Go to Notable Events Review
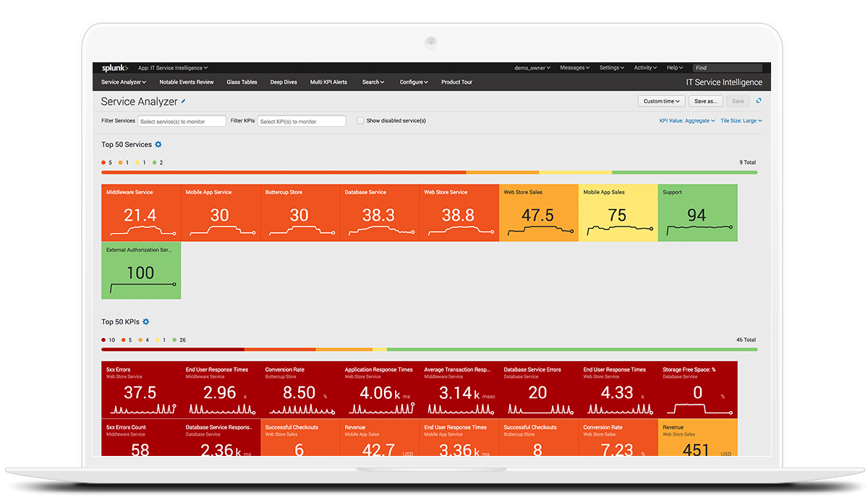 pyautogui.click(x=187, y=83)
